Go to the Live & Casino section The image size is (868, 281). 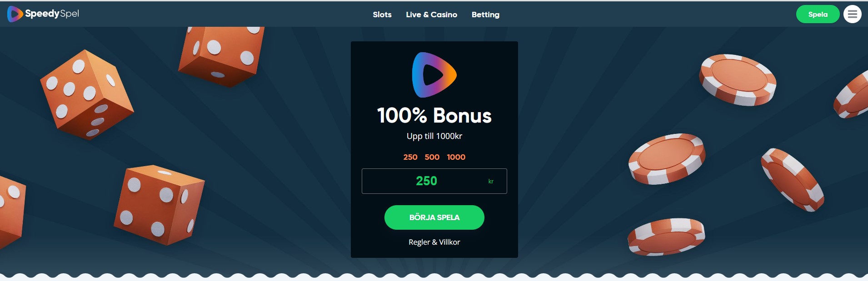(x=432, y=15)
